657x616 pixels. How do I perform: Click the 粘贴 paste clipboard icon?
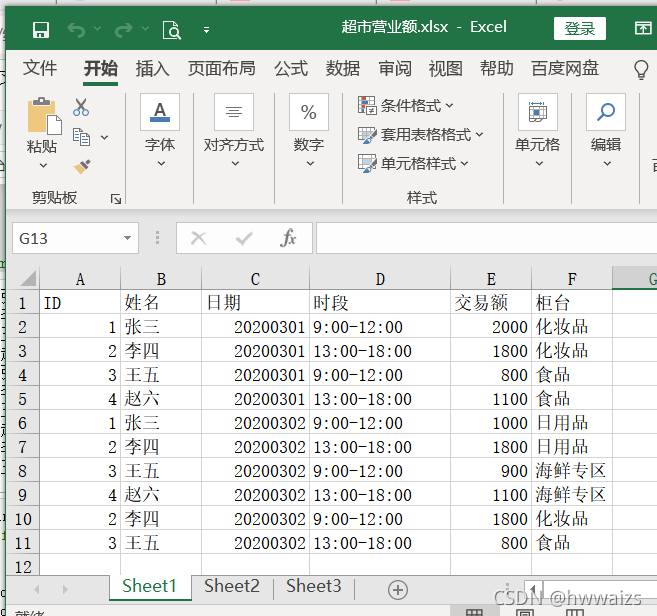[x=44, y=116]
